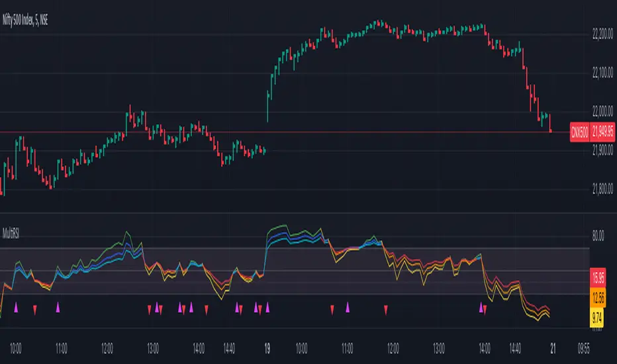This screenshot has width=617, height=364.
Task: Click the first purple up-arrow signal near 10:00
Action: pos(16,307)
